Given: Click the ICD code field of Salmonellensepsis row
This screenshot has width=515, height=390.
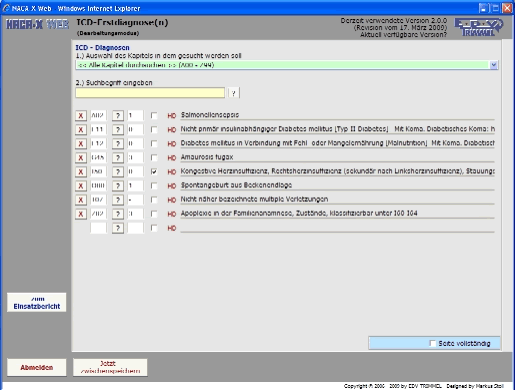Looking at the screenshot, I should (x=98, y=116).
